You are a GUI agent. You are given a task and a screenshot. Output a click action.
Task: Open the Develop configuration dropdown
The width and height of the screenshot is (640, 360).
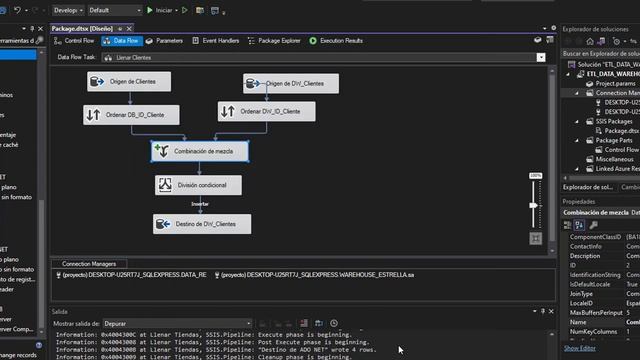68,10
